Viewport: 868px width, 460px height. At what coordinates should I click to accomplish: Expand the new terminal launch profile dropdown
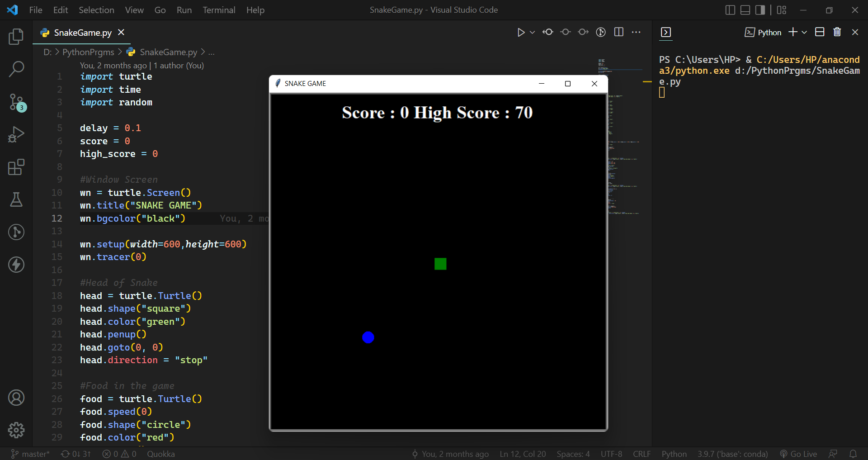[804, 32]
